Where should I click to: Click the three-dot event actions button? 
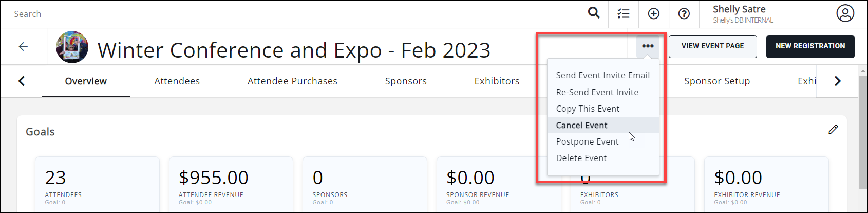tap(648, 46)
